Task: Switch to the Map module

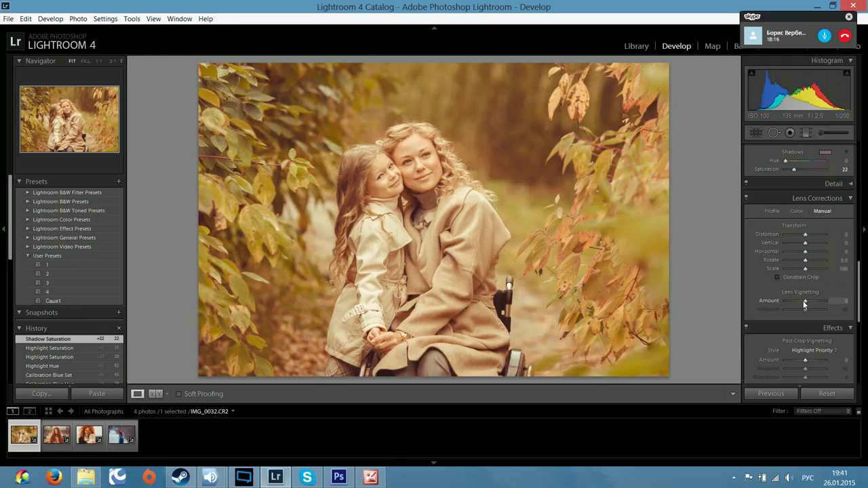Action: [x=712, y=46]
